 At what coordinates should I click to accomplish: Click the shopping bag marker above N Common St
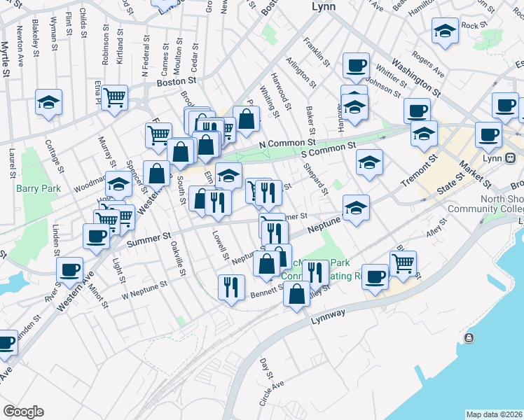[x=247, y=122]
